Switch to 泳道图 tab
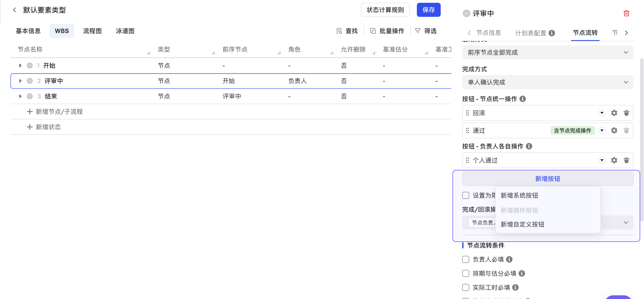Viewport: 644px width, 299px height. (x=125, y=31)
